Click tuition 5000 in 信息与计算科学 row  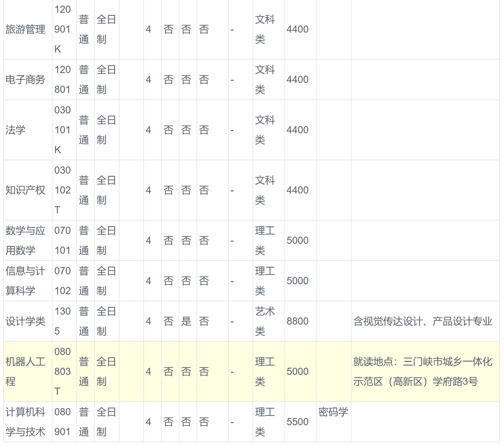tap(297, 281)
